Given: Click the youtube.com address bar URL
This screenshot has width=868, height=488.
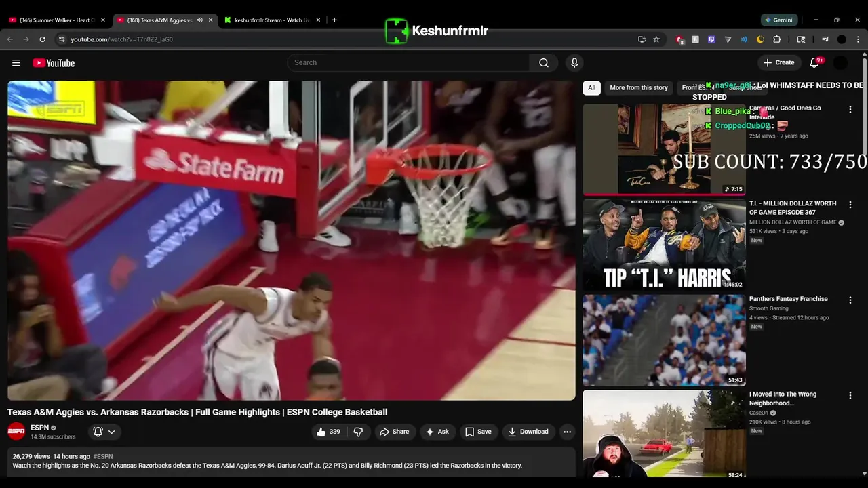Looking at the screenshot, I should [x=121, y=39].
